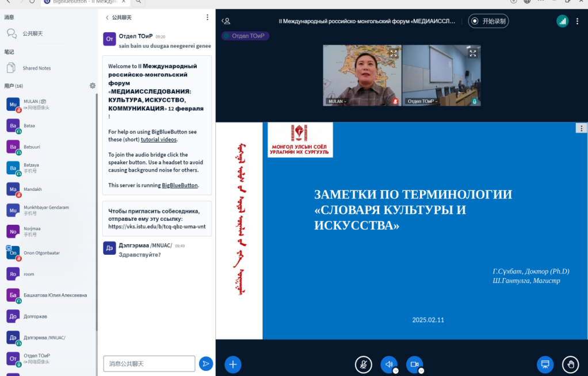This screenshot has height=376, width=588.
Task: Click the meeting title in header
Action: 366,21
